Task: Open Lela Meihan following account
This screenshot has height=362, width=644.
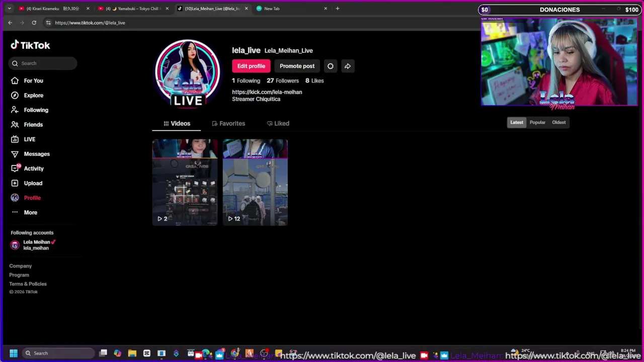Action: [33, 245]
